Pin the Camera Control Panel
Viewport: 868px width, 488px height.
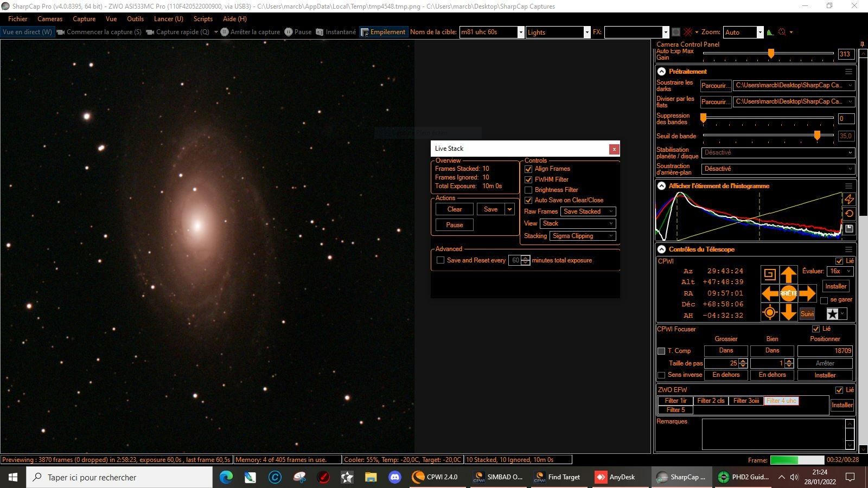[x=862, y=44]
